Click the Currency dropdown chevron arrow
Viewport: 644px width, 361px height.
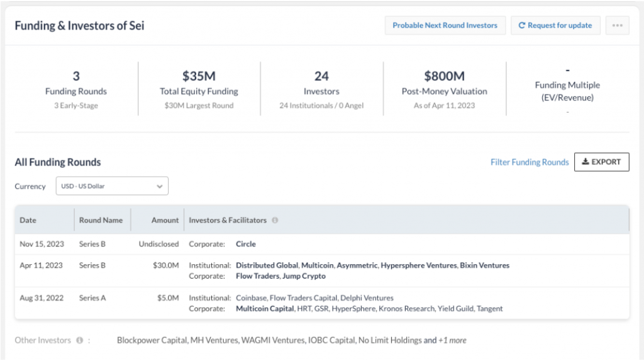159,186
